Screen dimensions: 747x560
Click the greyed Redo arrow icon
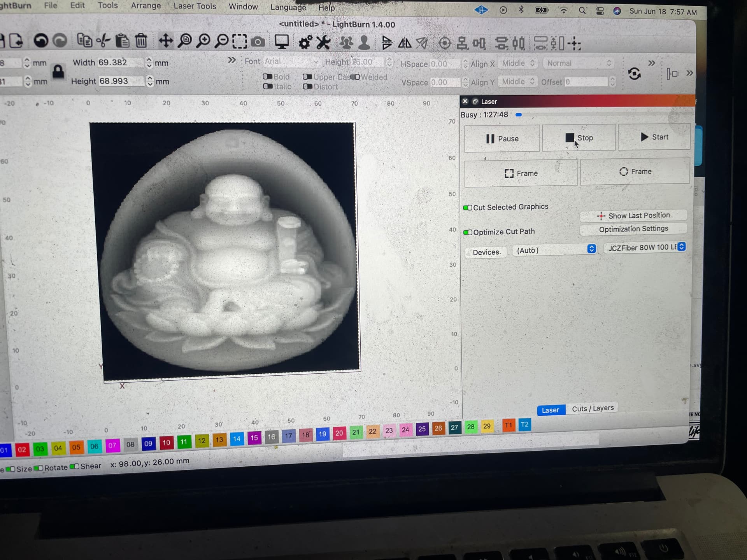coord(60,40)
